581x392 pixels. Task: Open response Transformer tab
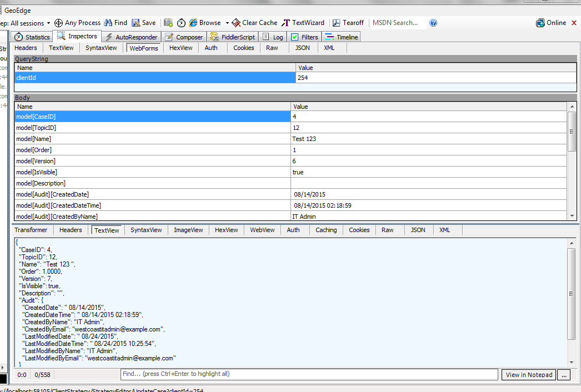point(31,230)
